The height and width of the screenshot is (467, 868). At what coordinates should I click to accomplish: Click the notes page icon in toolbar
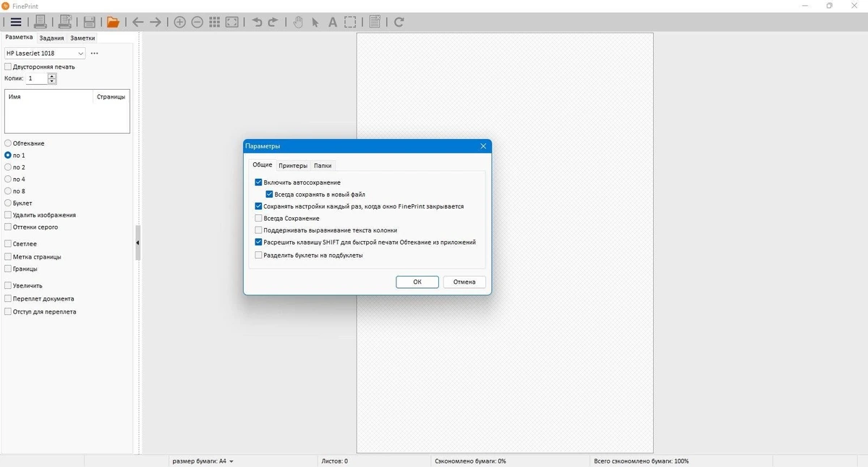click(375, 22)
